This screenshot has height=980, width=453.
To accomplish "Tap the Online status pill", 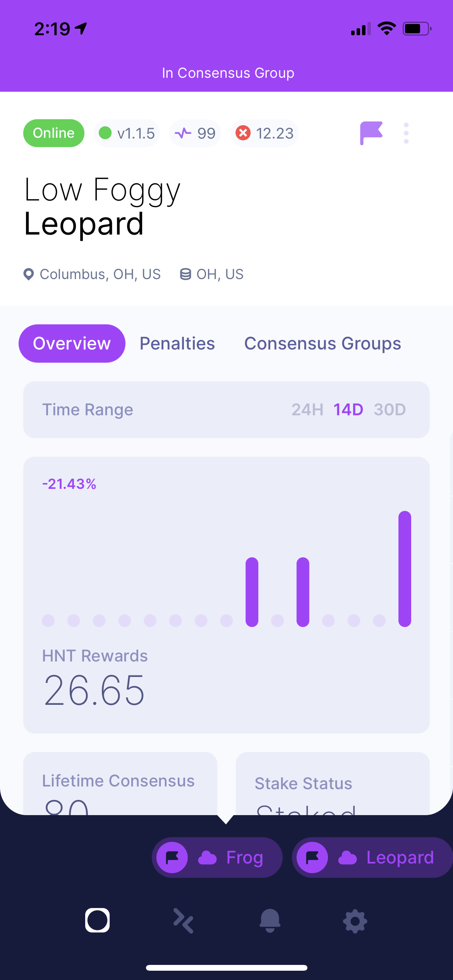I will 54,133.
